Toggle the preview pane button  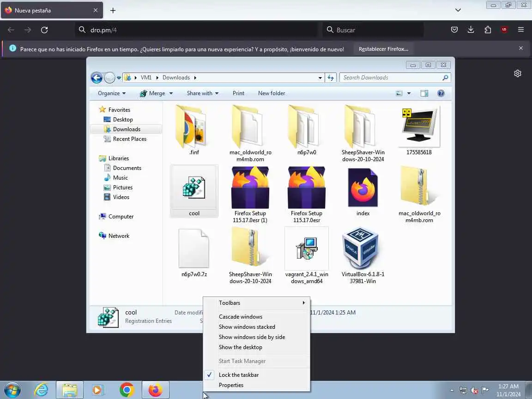424,93
